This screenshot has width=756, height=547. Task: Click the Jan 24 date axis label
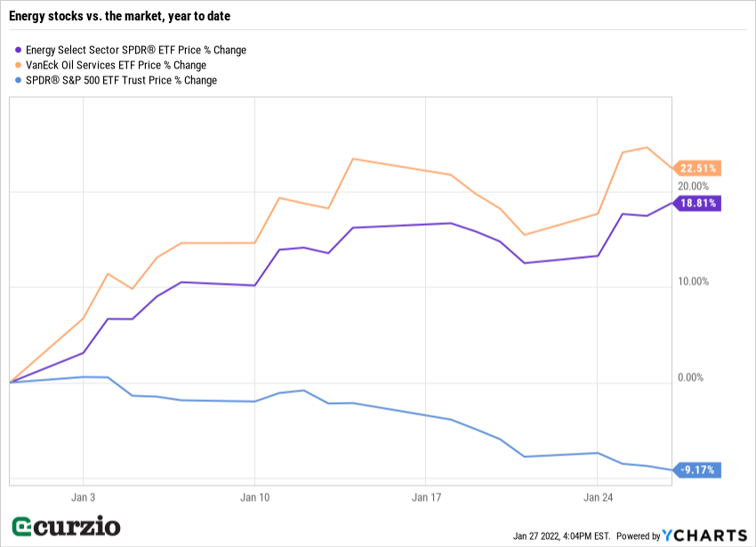click(598, 496)
